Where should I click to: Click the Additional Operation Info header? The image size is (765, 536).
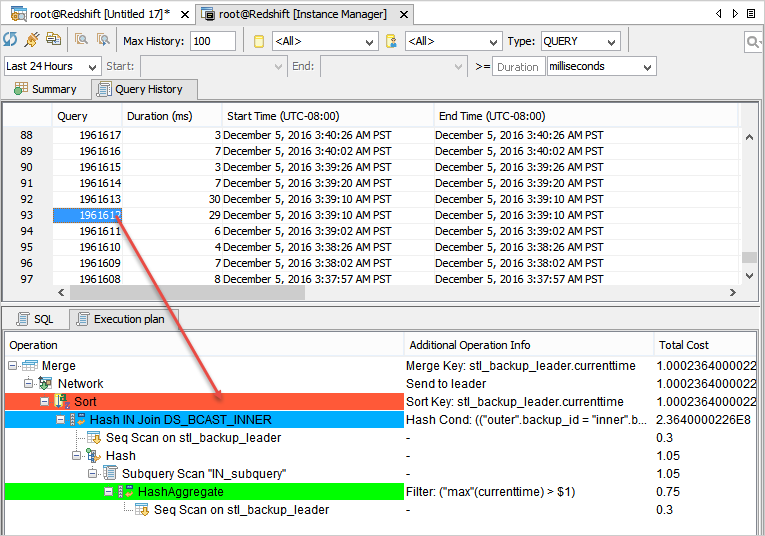pyautogui.click(x=529, y=345)
